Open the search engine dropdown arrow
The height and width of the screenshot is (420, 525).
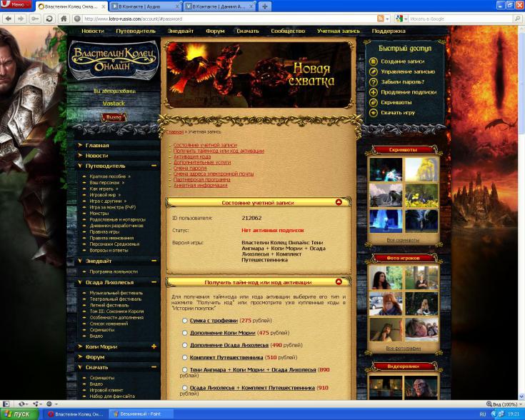[x=406, y=19]
